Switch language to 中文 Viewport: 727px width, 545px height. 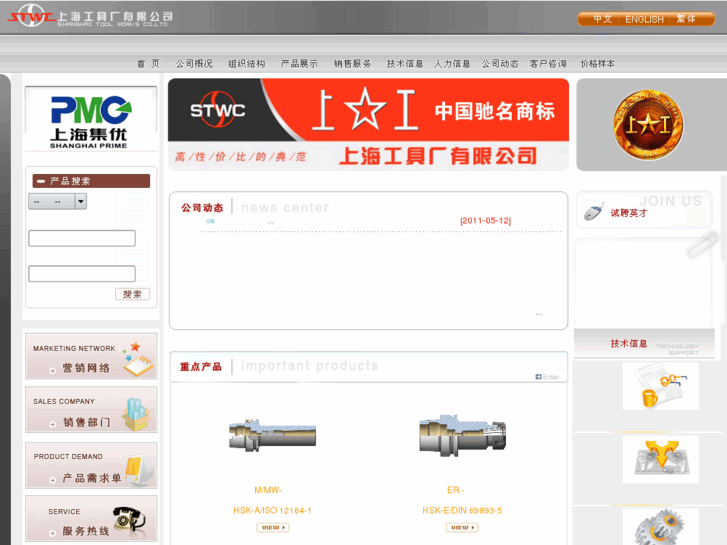603,19
